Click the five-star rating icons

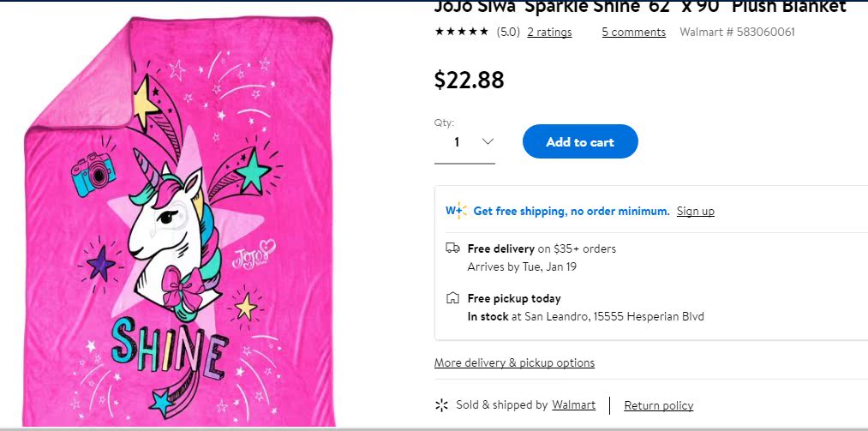(x=461, y=32)
